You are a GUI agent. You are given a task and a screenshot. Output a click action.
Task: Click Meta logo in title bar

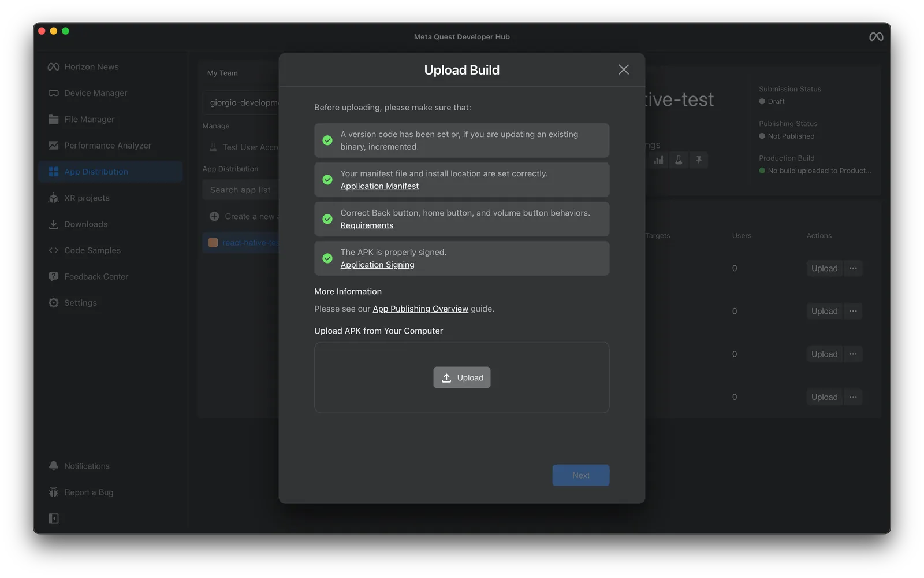[876, 37]
